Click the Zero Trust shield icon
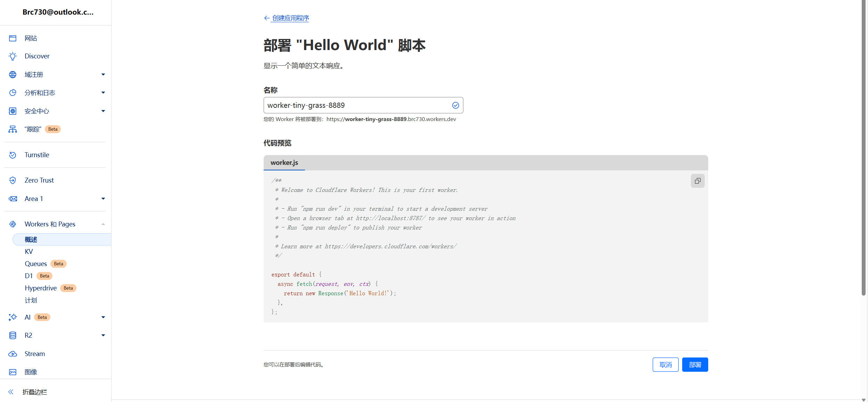868x402 pixels. (x=13, y=180)
